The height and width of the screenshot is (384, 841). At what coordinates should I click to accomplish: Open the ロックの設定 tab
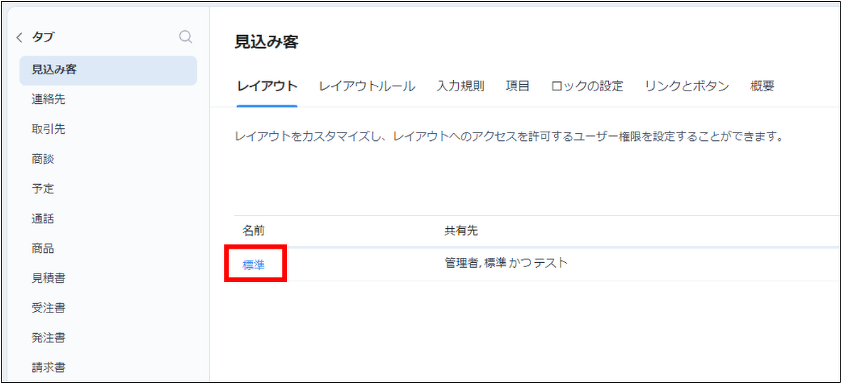click(587, 86)
